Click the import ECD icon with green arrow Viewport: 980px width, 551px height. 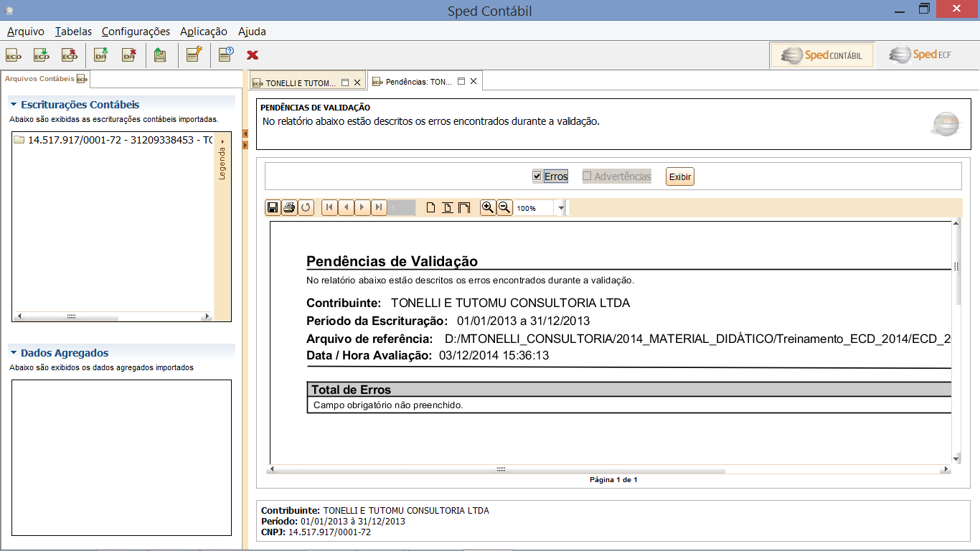pos(42,55)
